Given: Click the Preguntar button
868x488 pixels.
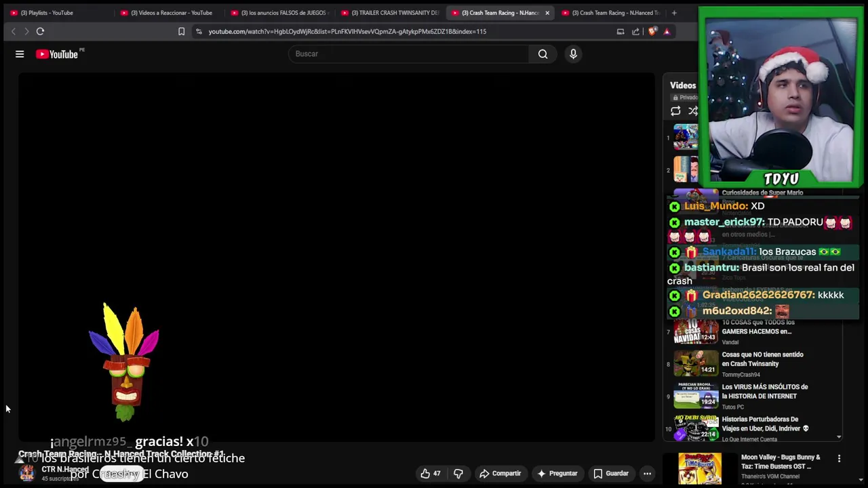Looking at the screenshot, I should [x=557, y=474].
